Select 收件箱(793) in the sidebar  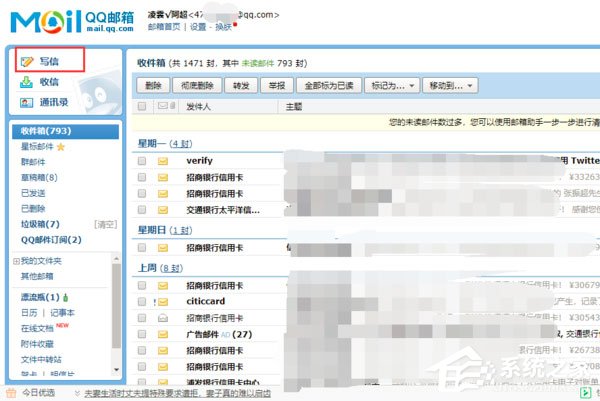[44, 131]
